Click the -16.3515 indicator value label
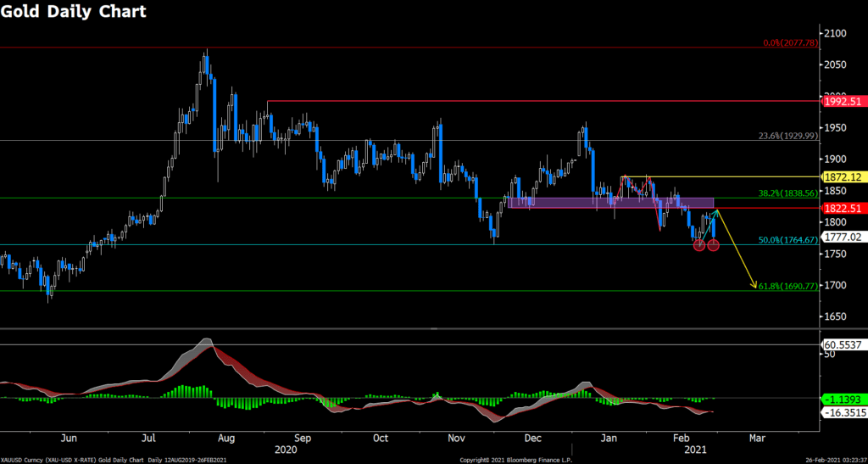Viewport: 868px width, 464px height. tap(843, 412)
